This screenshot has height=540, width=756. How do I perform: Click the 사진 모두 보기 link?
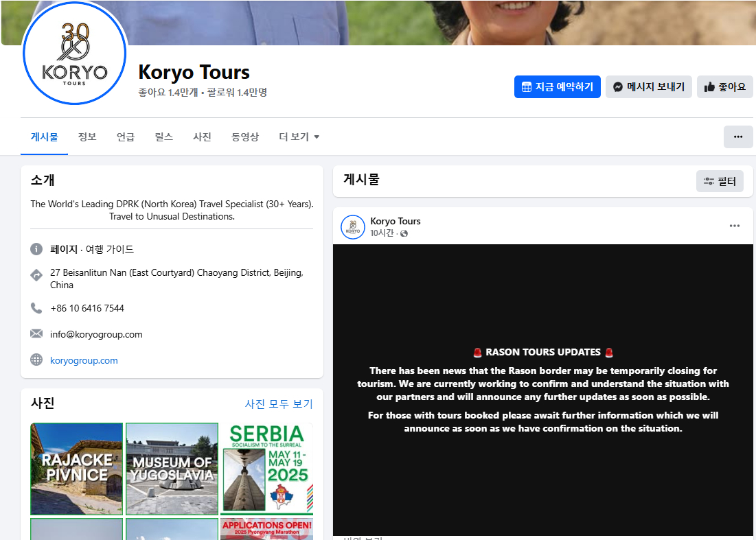tap(279, 403)
